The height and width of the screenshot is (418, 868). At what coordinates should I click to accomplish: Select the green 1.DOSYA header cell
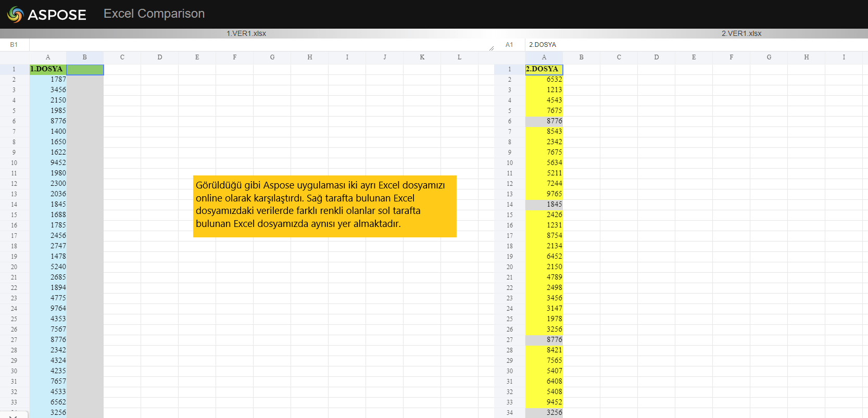pyautogui.click(x=47, y=69)
